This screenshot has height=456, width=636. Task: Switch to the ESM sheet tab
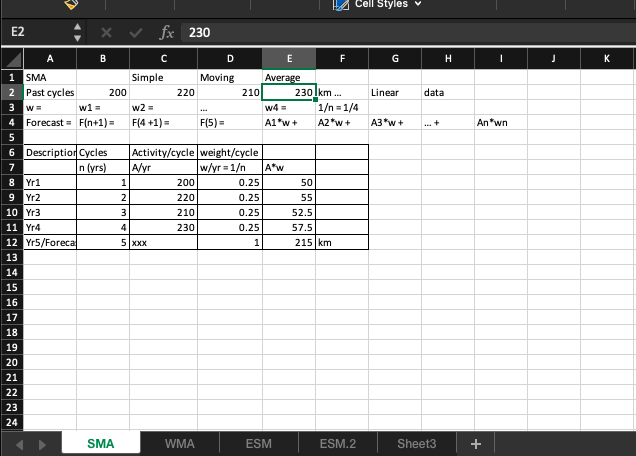pyautogui.click(x=258, y=444)
